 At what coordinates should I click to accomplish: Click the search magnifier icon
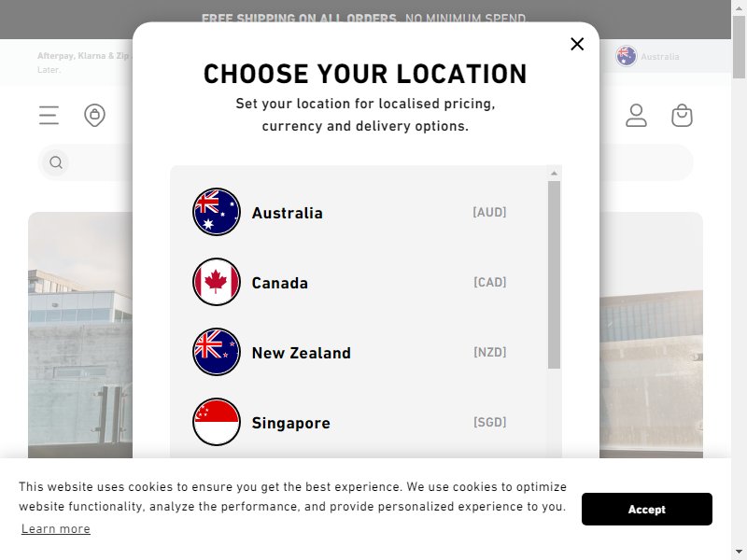click(56, 162)
